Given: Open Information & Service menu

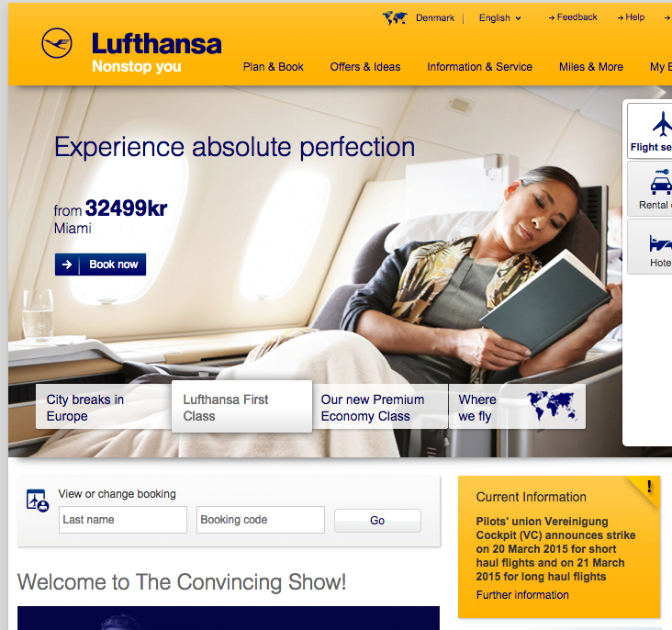Looking at the screenshot, I should (479, 67).
